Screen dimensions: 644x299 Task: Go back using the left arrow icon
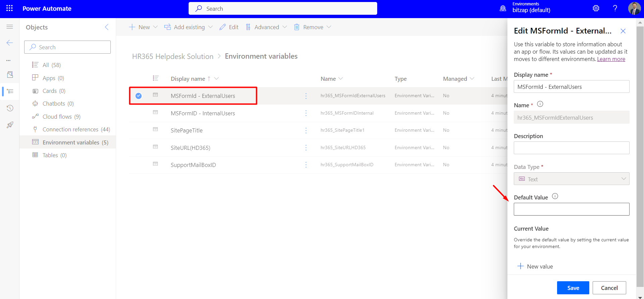[10, 43]
